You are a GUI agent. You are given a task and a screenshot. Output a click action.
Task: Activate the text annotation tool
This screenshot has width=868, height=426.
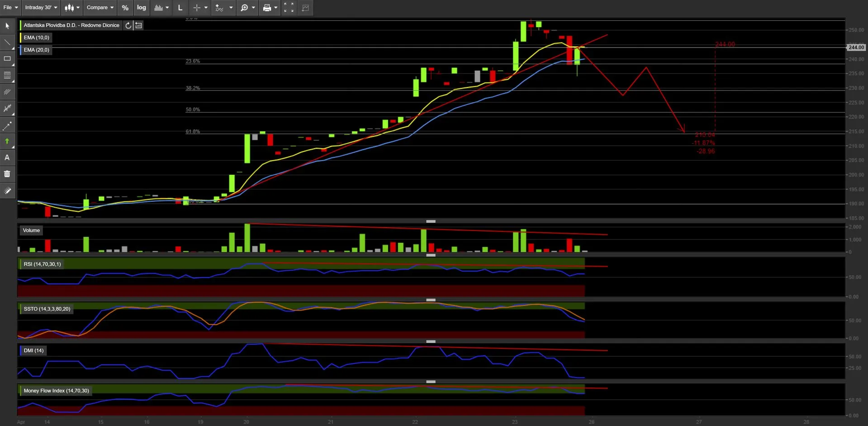click(x=7, y=158)
